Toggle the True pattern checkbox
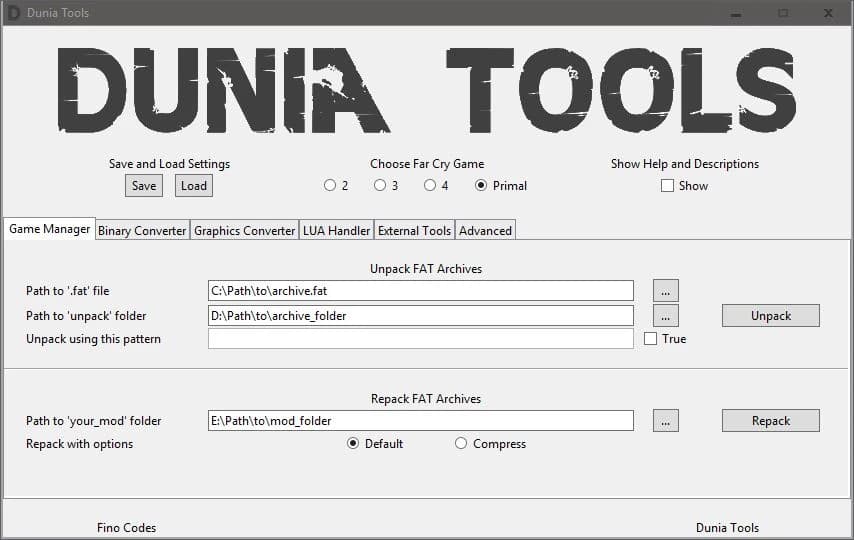This screenshot has height=540, width=854. pyautogui.click(x=650, y=339)
